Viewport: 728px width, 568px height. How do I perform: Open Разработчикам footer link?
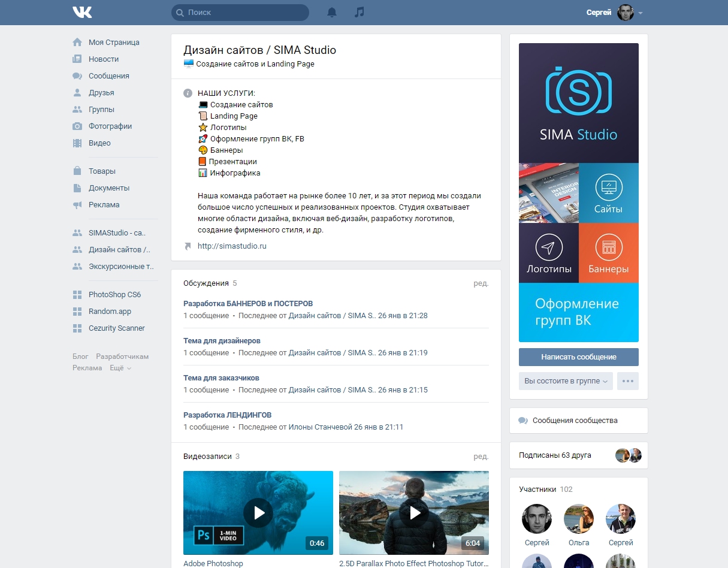click(122, 356)
